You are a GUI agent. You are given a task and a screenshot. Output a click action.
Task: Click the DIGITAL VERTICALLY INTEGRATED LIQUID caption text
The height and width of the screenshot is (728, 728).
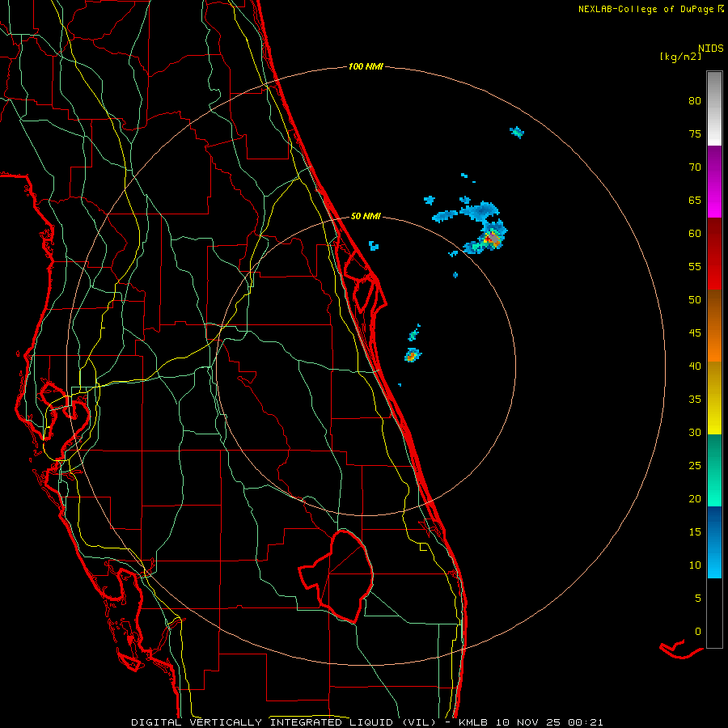click(283, 722)
